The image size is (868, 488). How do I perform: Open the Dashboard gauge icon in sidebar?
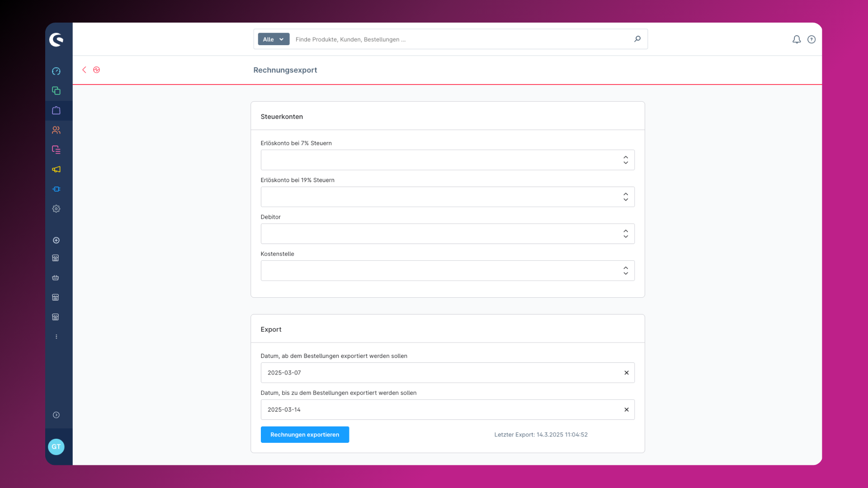56,71
